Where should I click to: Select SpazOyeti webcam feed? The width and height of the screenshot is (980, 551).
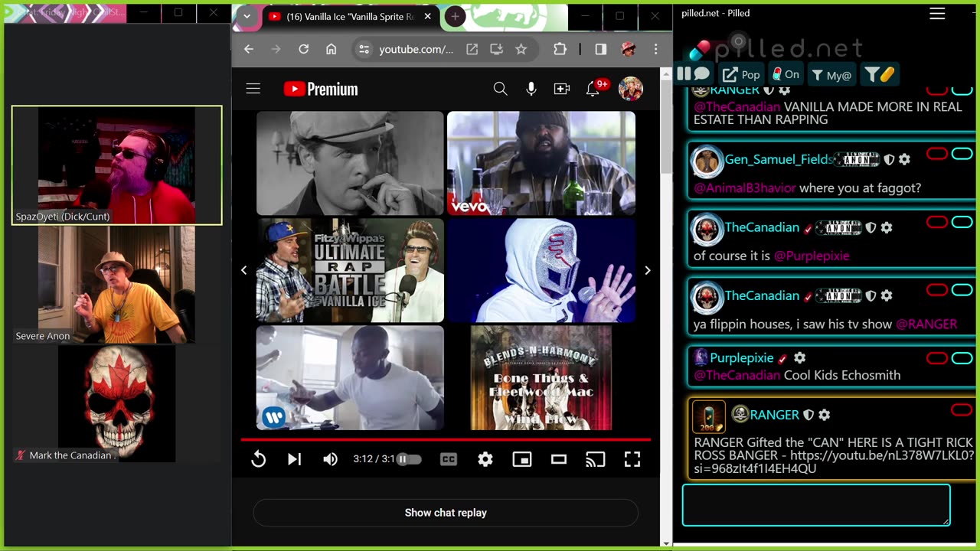[x=116, y=165]
